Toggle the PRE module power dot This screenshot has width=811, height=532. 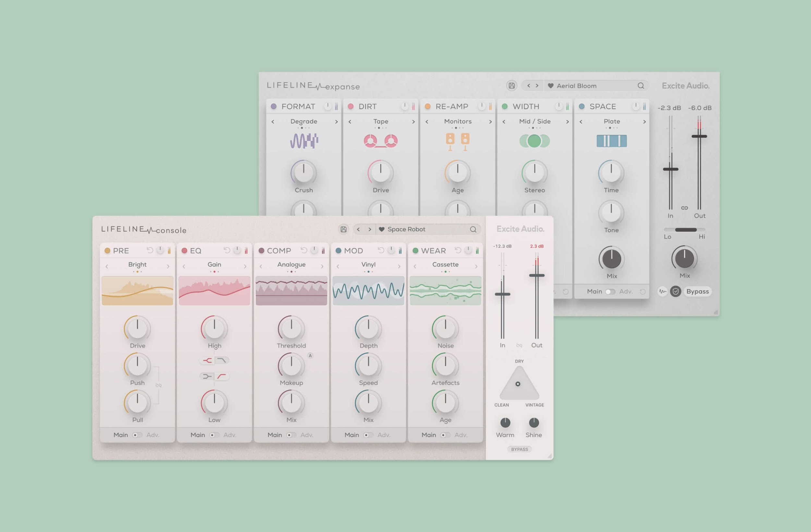coord(107,251)
